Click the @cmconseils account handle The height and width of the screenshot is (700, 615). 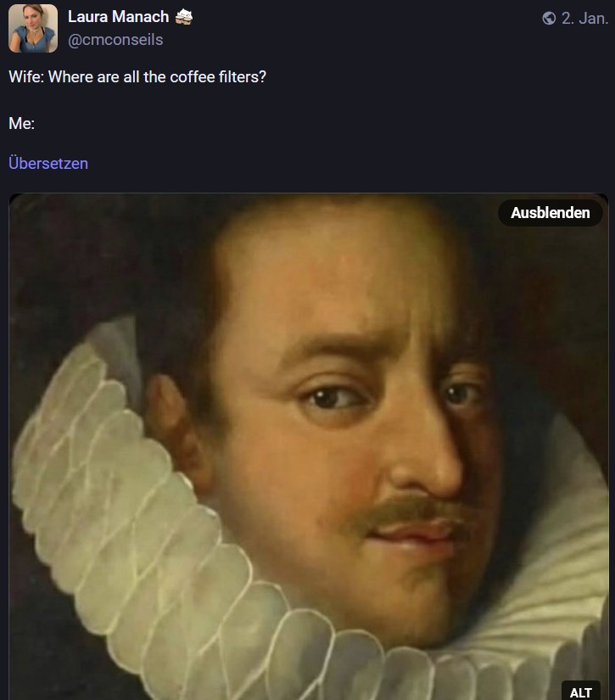pos(115,40)
